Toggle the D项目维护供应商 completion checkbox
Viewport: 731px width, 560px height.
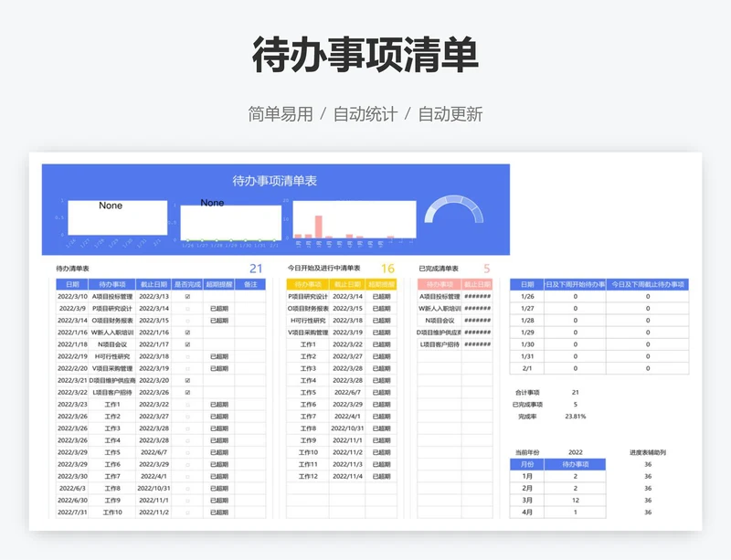pos(187,380)
